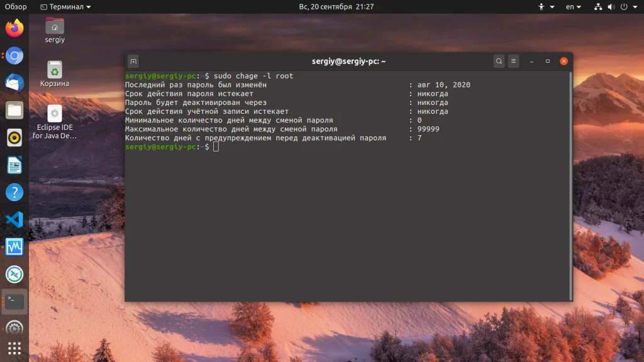Show Applications grid
Screen dimensions: 644x362
14,348
